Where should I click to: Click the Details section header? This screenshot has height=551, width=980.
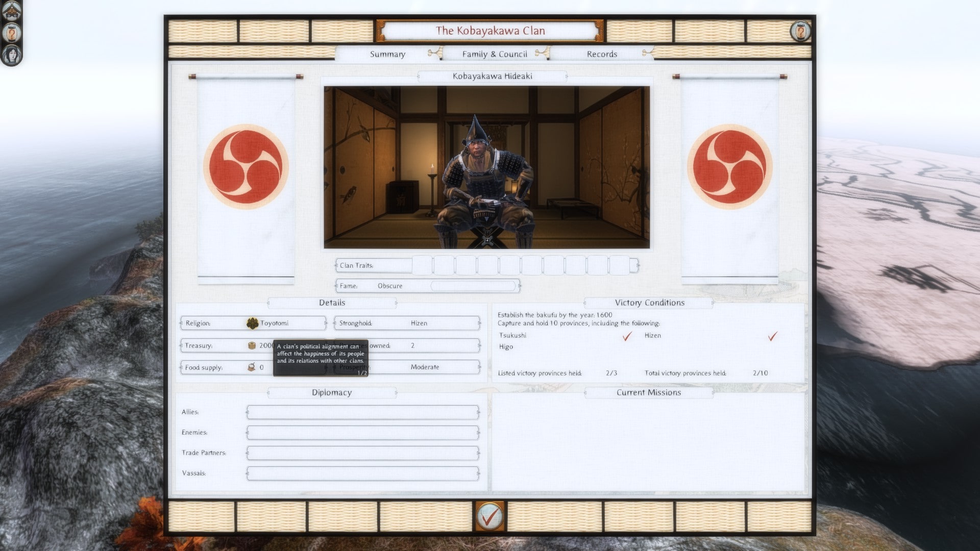pyautogui.click(x=332, y=303)
